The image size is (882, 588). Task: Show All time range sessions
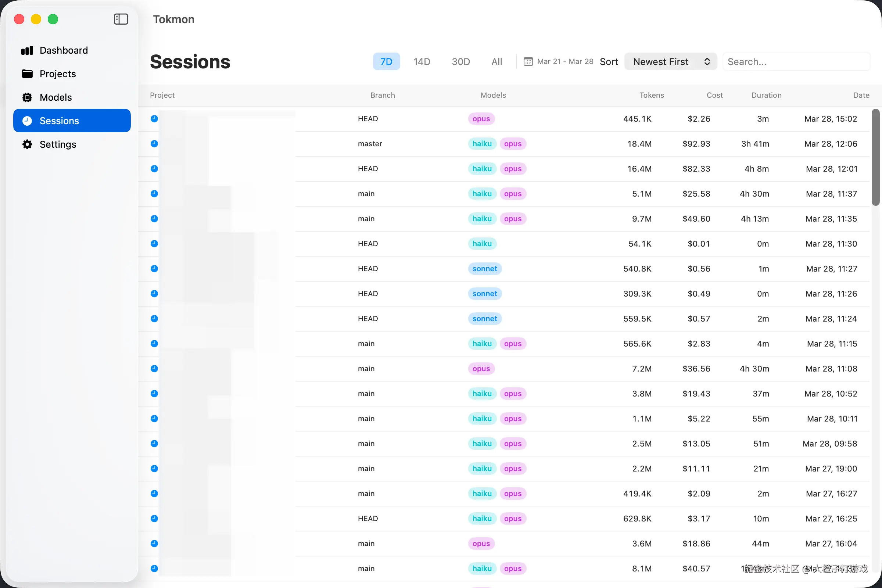(x=496, y=61)
